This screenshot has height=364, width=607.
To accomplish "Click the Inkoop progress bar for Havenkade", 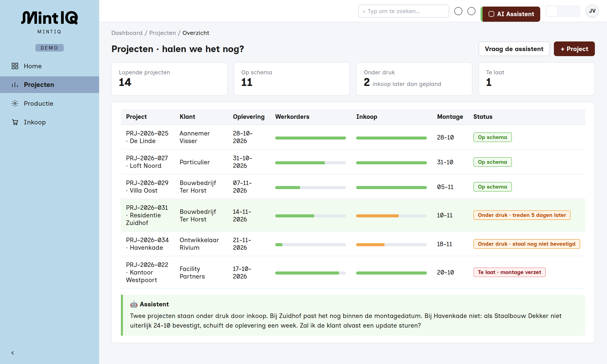I will point(391,244).
